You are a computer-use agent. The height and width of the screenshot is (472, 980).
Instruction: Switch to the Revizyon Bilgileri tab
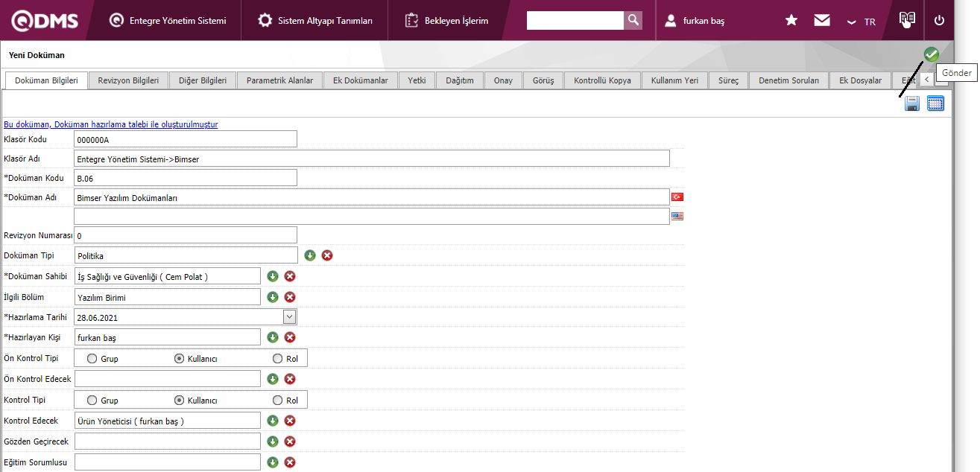(128, 80)
